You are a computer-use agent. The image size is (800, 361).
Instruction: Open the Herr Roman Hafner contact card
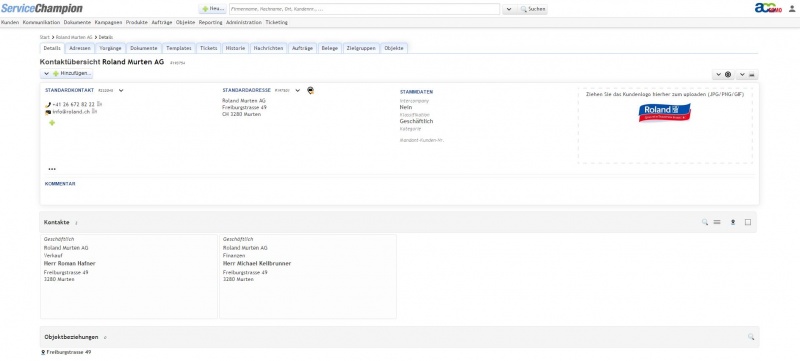click(x=129, y=276)
